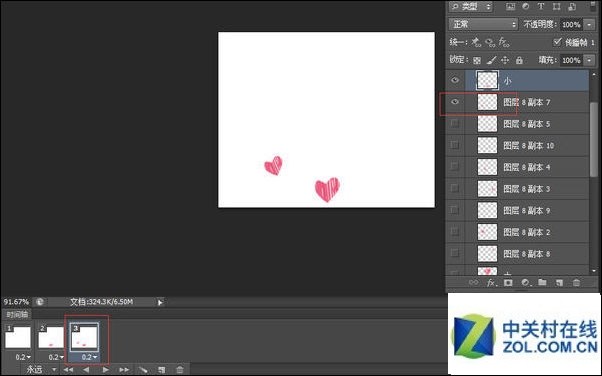
Task: Click the tween animation frames icon
Action: pos(143,369)
